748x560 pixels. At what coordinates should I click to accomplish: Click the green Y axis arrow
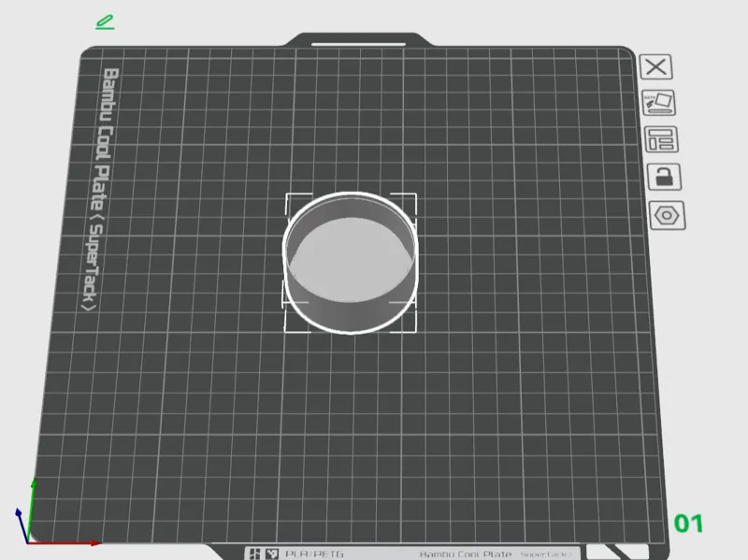click(x=32, y=510)
